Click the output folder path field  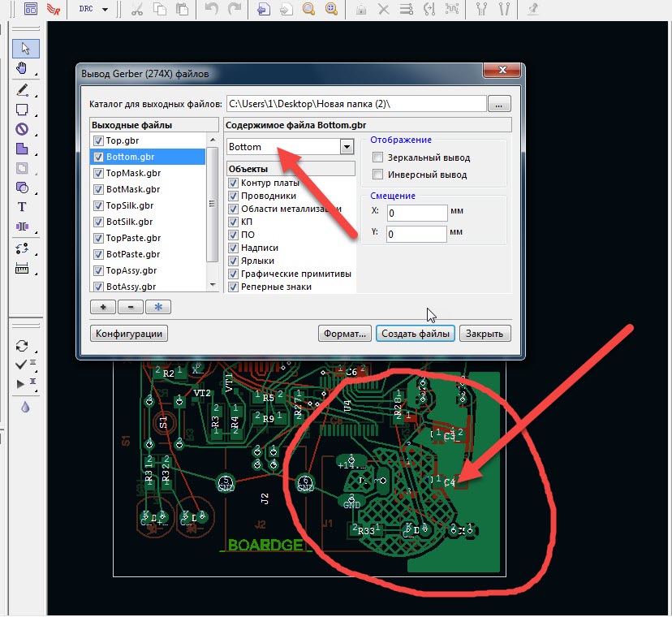356,104
